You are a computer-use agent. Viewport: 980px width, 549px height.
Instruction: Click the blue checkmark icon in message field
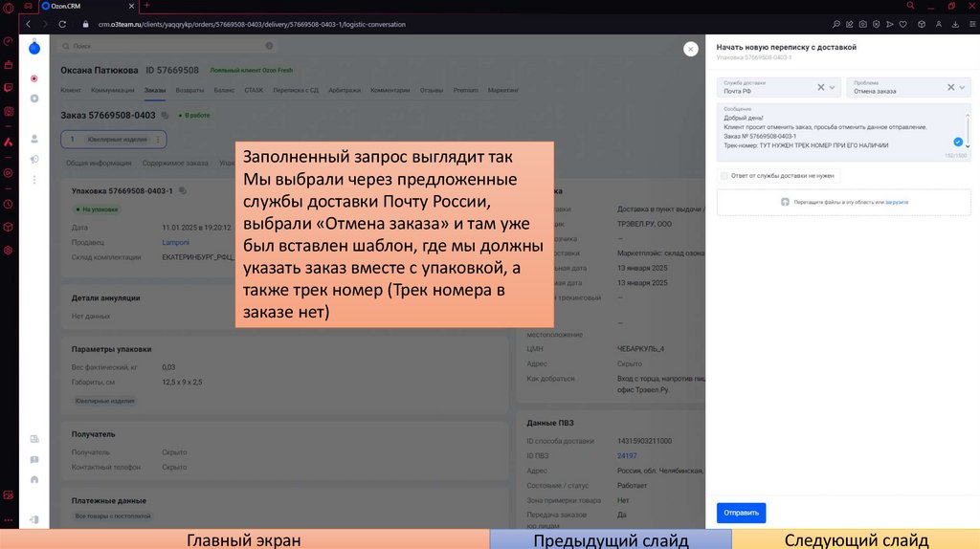(x=957, y=142)
